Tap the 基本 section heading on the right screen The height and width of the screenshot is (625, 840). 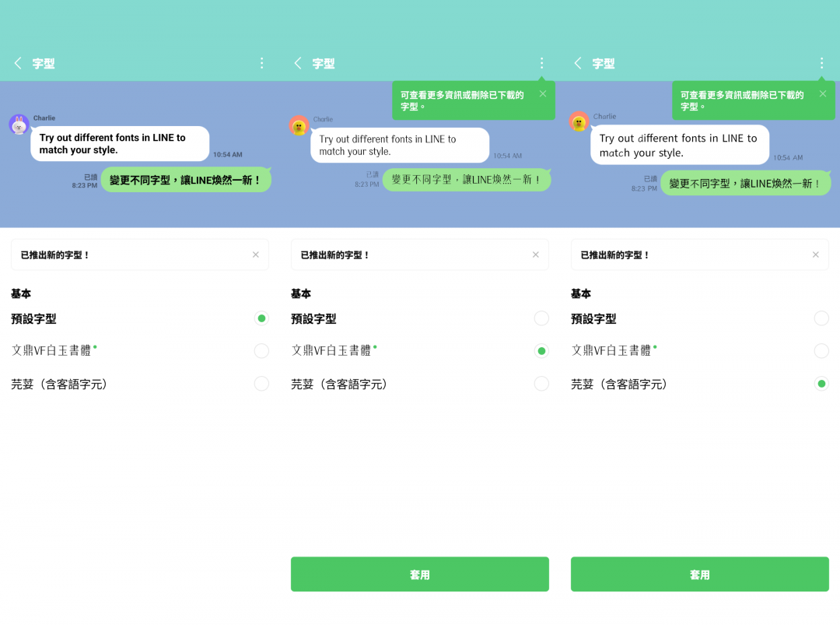pyautogui.click(x=581, y=293)
